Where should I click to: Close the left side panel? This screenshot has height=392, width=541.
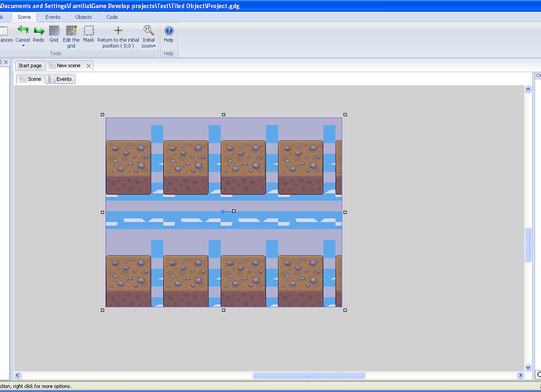coord(5,62)
